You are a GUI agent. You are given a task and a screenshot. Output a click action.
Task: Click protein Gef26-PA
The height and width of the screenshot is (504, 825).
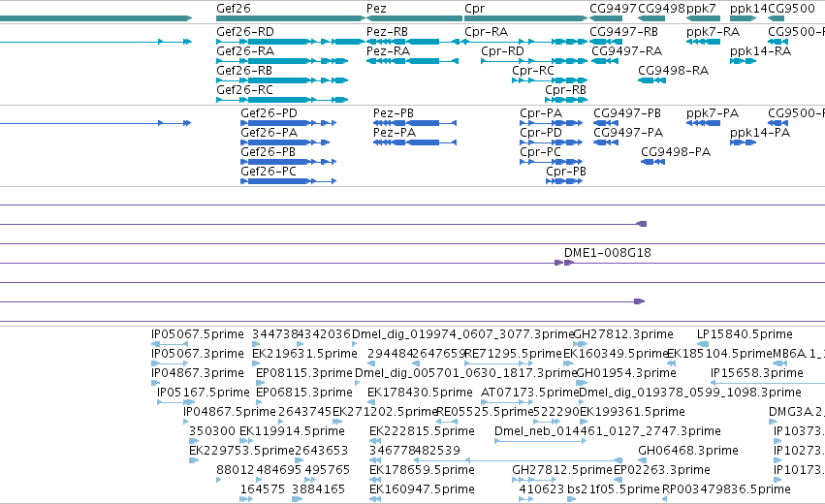[269, 133]
